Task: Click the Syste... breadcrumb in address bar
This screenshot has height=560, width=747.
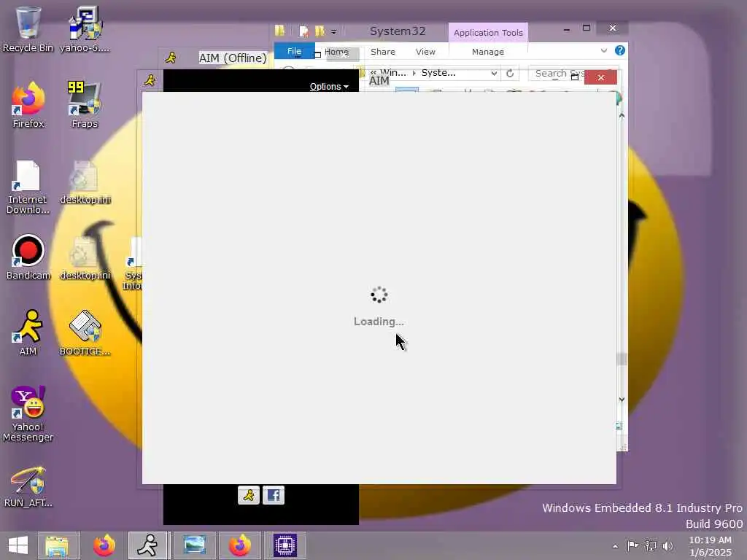Action: coord(438,73)
